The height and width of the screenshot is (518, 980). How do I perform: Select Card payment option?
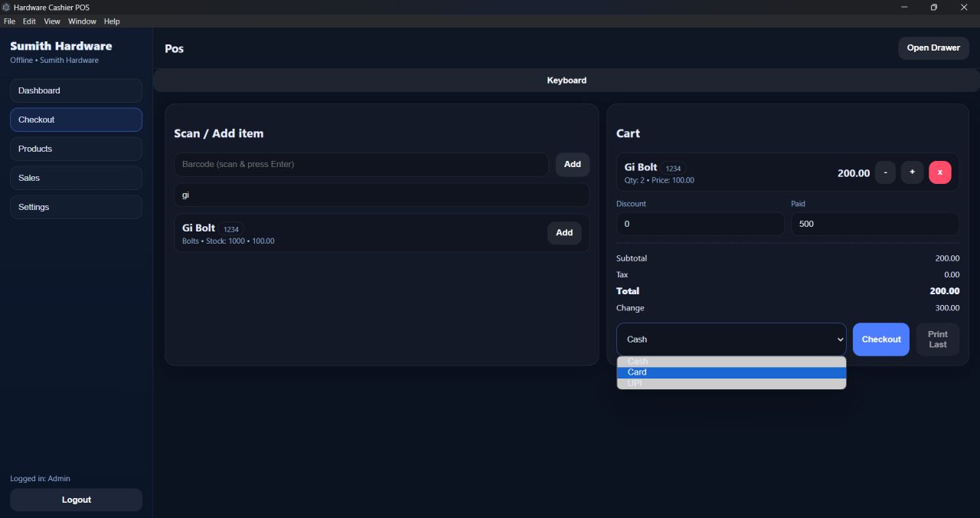pyautogui.click(x=731, y=372)
